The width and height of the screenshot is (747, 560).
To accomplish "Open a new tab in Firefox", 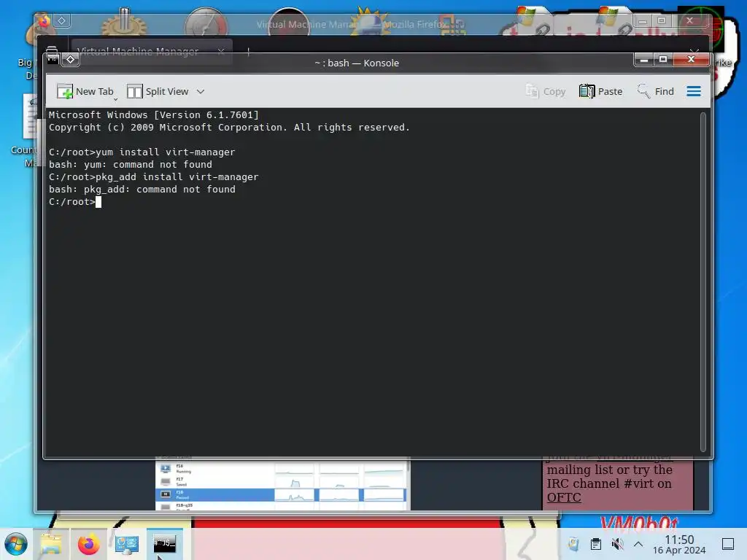I will coord(248,50).
